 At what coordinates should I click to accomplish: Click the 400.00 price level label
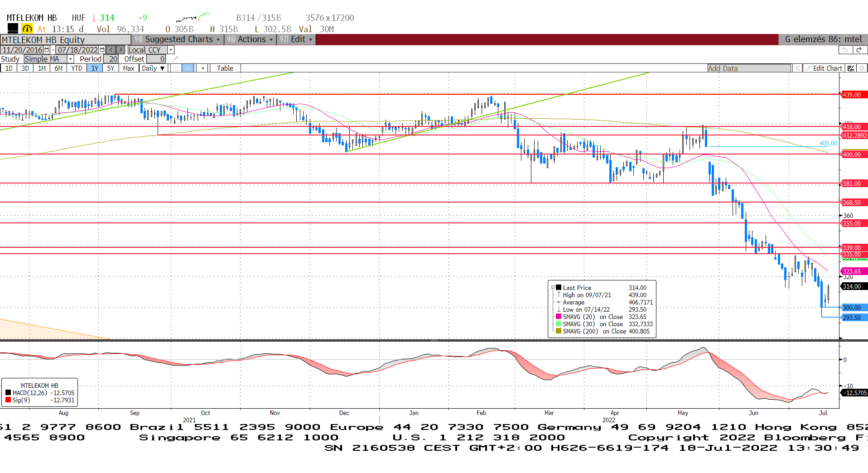(854, 154)
